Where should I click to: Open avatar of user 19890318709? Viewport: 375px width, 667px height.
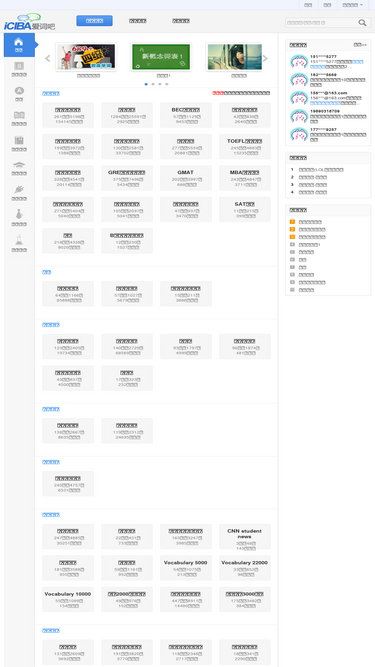click(299, 116)
